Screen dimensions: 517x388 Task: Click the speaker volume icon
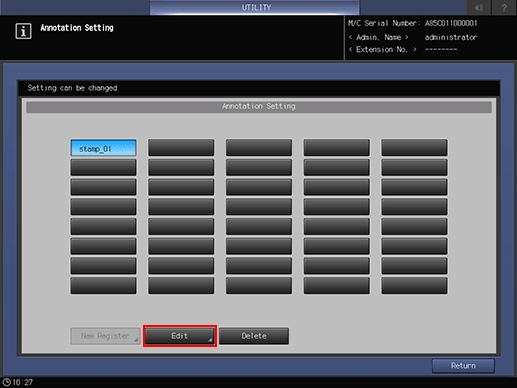(479, 7)
